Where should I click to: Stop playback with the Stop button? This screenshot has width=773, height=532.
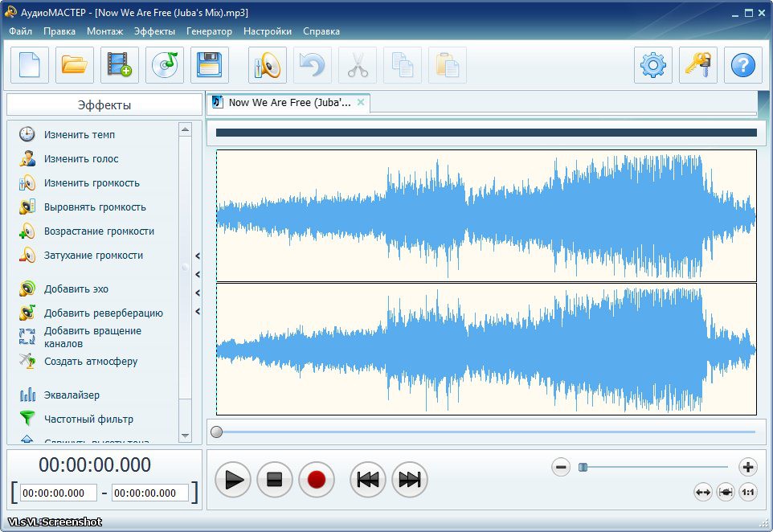pyautogui.click(x=275, y=479)
